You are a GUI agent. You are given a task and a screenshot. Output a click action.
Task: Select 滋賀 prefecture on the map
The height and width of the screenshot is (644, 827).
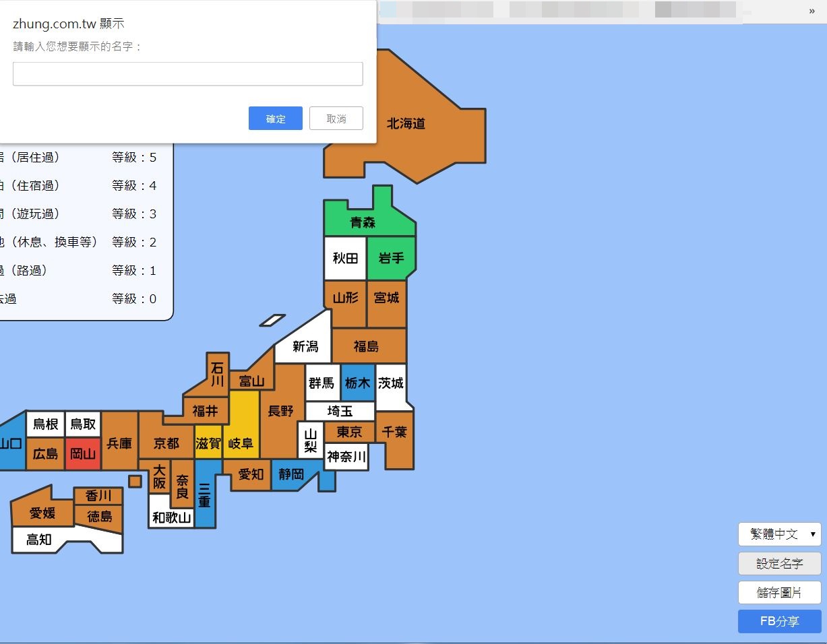point(208,443)
